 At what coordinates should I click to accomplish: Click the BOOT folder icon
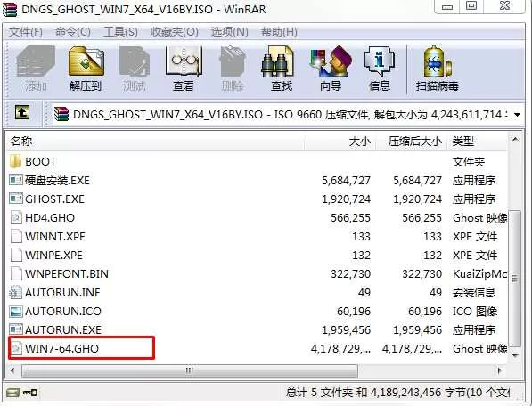coord(16,162)
